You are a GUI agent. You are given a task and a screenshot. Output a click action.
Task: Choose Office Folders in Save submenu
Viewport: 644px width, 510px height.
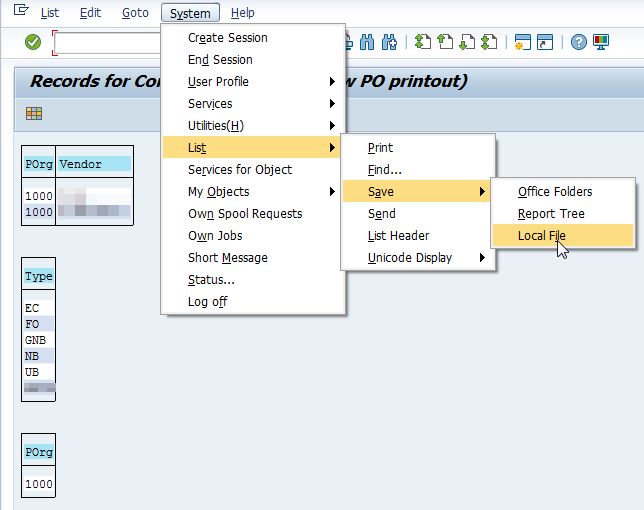point(554,192)
